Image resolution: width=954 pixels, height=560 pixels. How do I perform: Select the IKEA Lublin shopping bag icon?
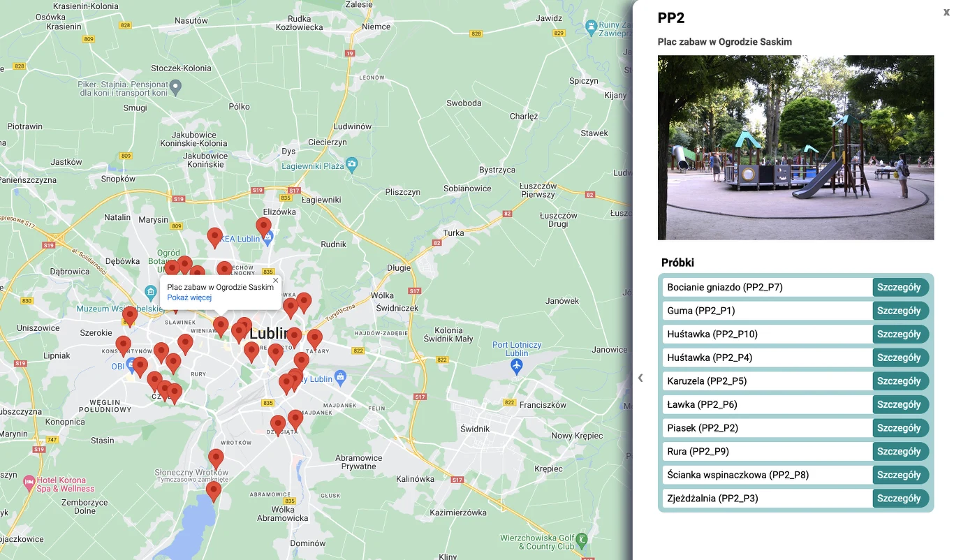pos(267,238)
